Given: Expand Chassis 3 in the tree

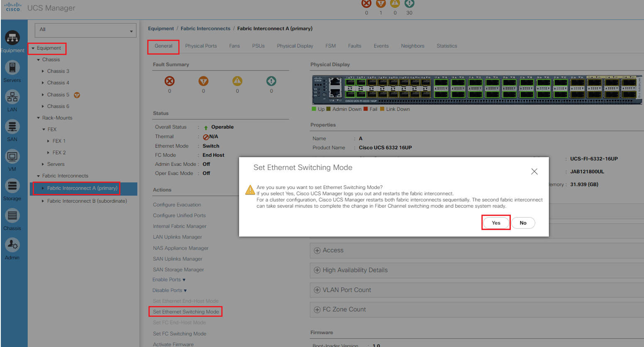Looking at the screenshot, I should (43, 71).
